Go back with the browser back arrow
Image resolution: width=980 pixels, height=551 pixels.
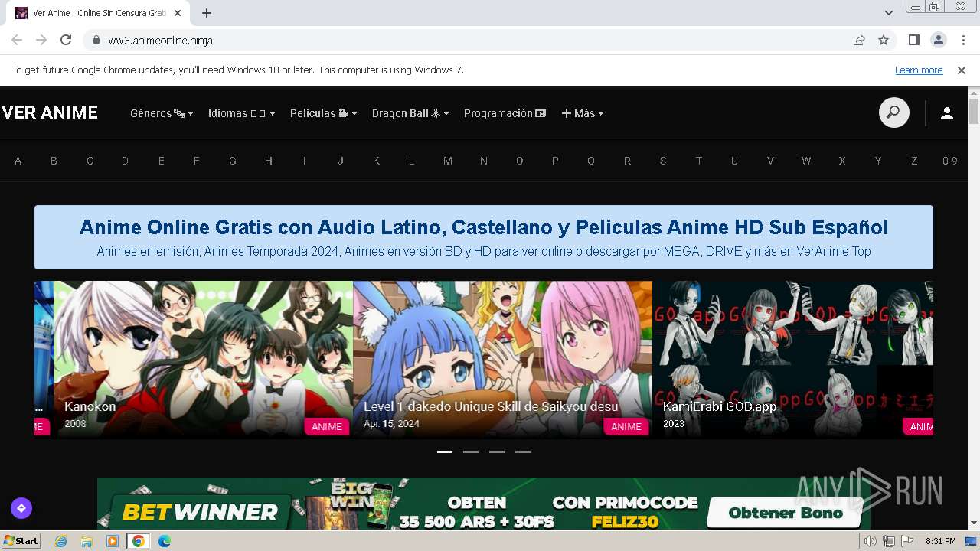[17, 40]
